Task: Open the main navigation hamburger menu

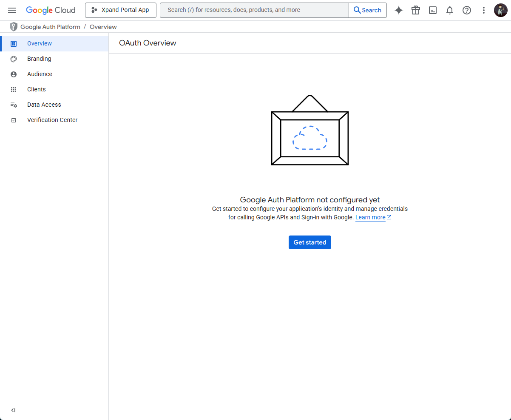Action: (12, 10)
